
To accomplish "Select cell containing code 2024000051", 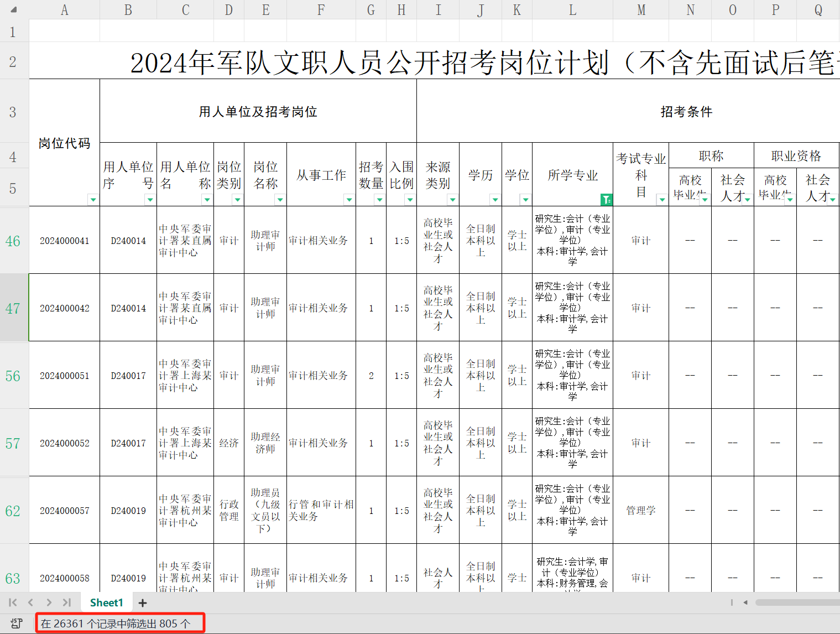I will click(x=64, y=376).
